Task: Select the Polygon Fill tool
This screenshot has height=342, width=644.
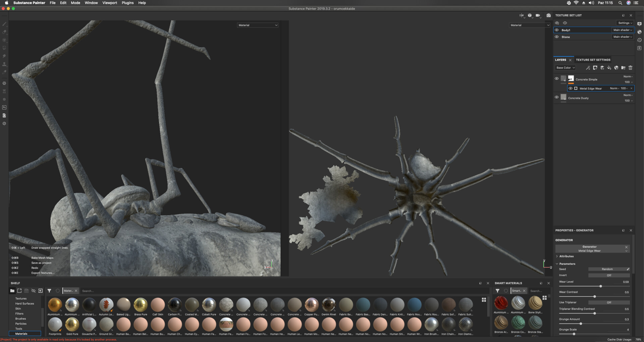Action: click(4, 48)
